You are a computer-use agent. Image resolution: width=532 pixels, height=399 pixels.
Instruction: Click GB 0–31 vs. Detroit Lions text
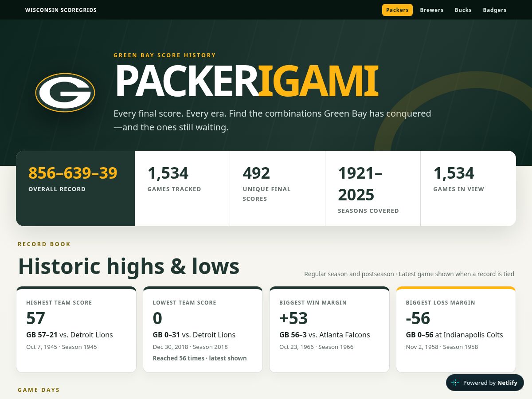(194, 335)
